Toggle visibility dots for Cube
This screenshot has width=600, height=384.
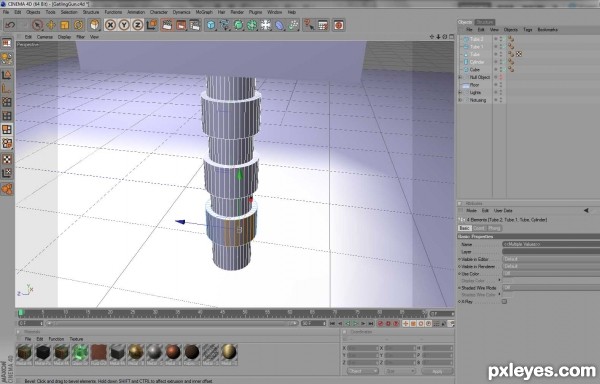pyautogui.click(x=501, y=70)
